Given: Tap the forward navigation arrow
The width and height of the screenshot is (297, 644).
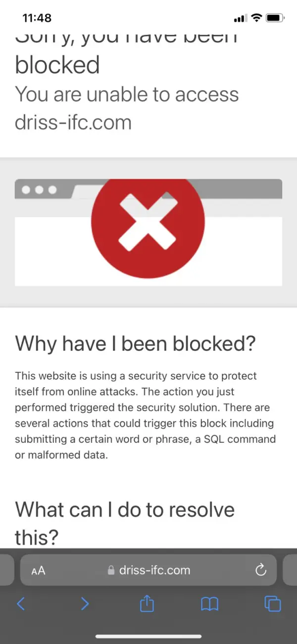Looking at the screenshot, I should point(85,603).
